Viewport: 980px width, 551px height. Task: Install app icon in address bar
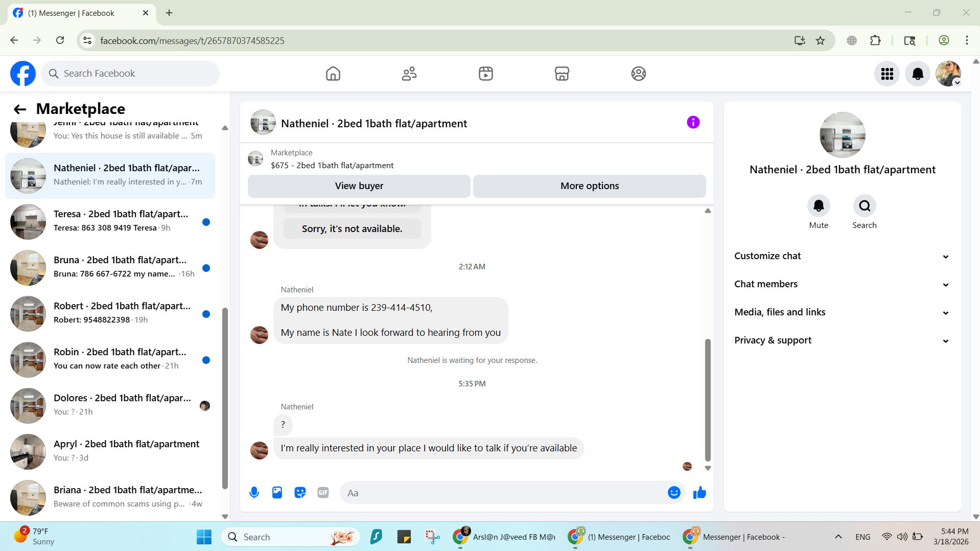(800, 40)
